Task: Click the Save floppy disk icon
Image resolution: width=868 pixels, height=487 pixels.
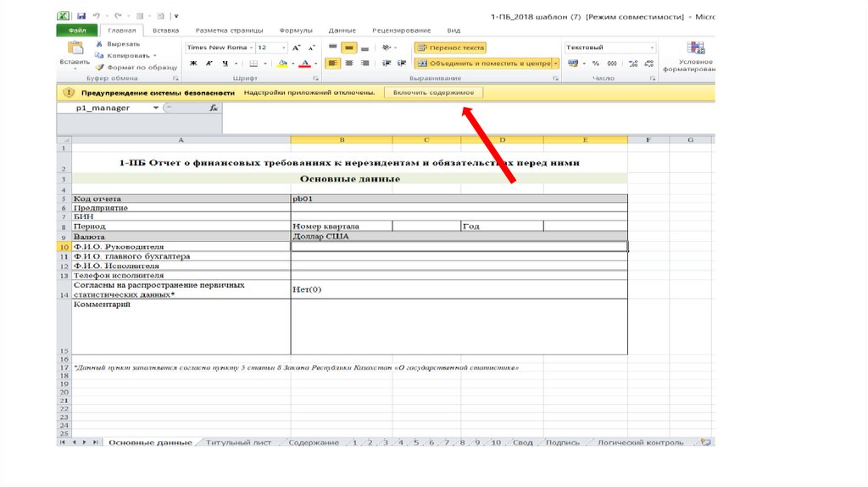Action: pos(81,16)
